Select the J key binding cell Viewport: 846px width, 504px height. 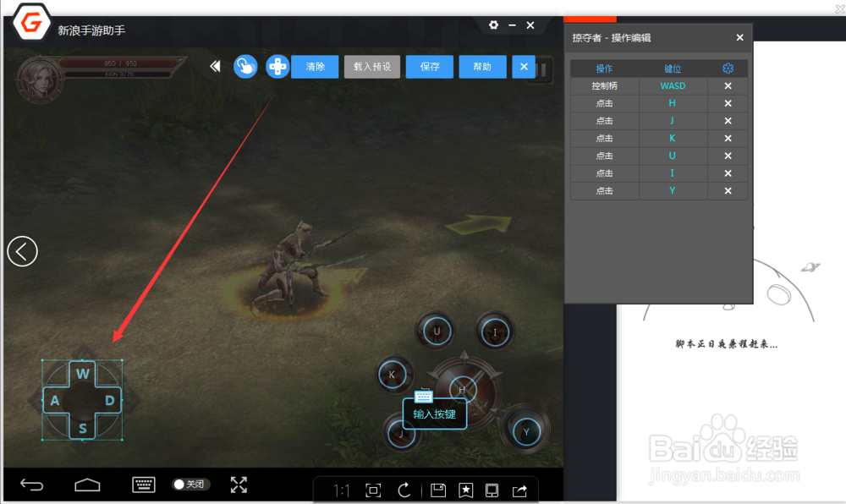[673, 121]
